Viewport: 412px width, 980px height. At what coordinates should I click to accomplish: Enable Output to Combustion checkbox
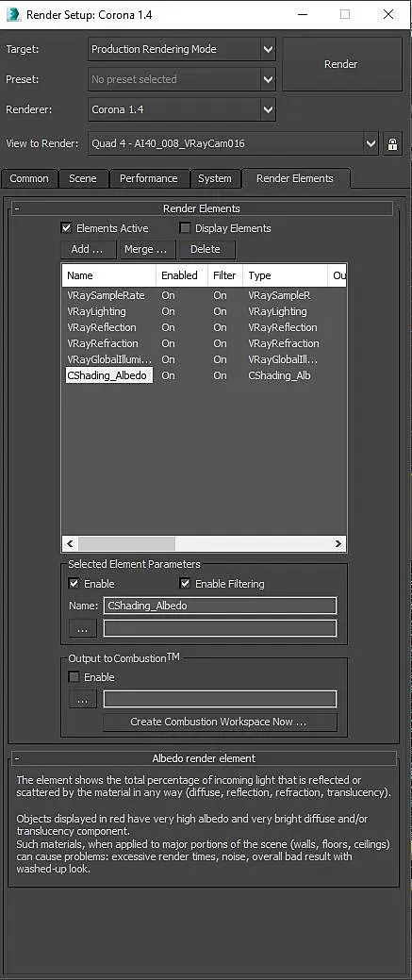click(x=74, y=677)
